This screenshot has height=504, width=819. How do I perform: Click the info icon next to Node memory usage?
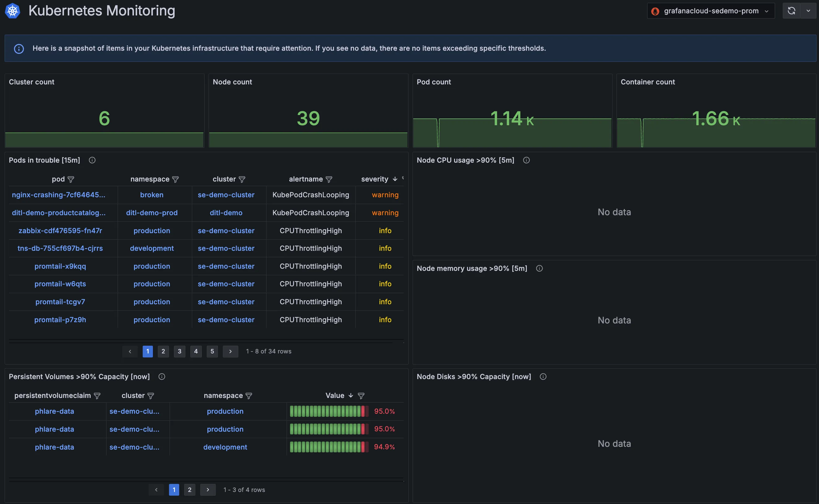pyautogui.click(x=539, y=269)
